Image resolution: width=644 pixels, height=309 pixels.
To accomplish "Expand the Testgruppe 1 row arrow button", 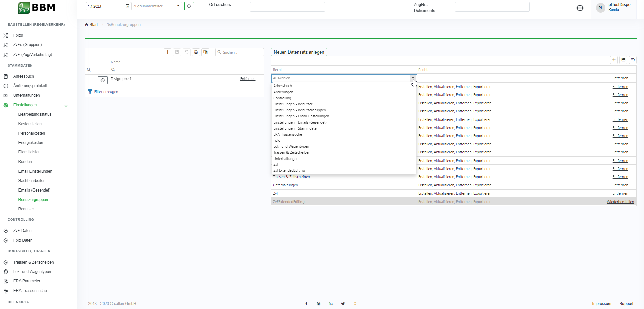I will (x=103, y=80).
